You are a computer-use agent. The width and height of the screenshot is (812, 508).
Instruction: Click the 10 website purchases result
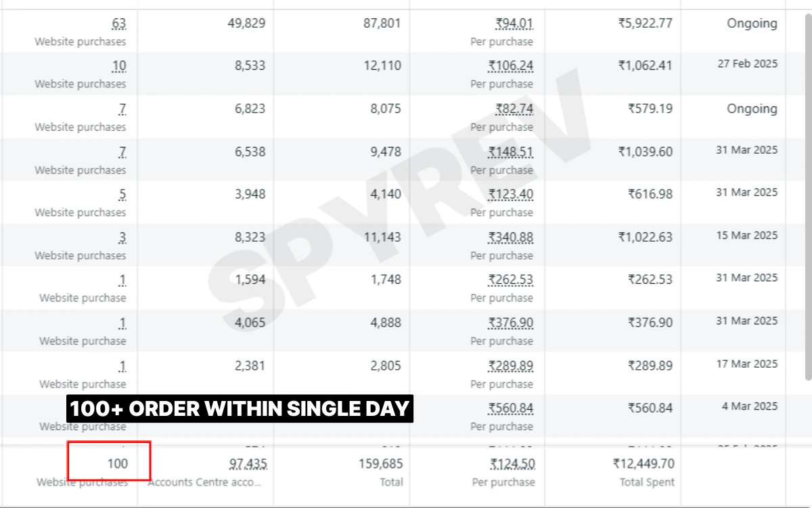(x=119, y=66)
